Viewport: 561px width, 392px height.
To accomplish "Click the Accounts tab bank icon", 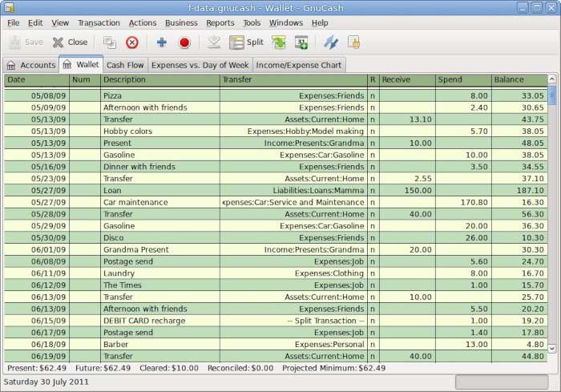I will point(11,65).
